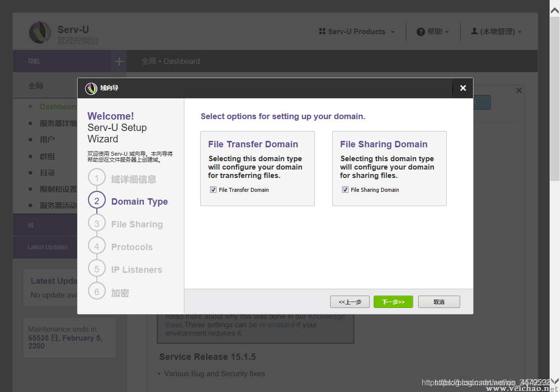Viewport: 560px width, 392px height.
Task: Open 用户 in the sidebar
Action: [47, 140]
